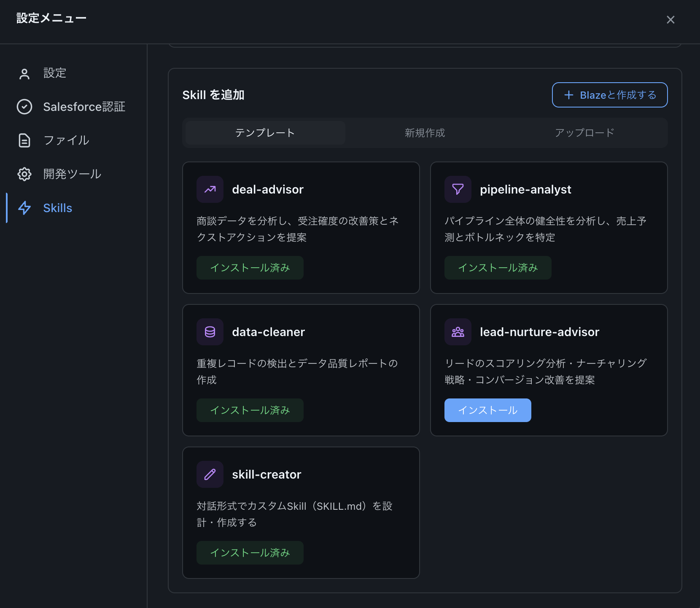Click the Skills lightning bolt icon
Image resolution: width=700 pixels, height=608 pixels.
tap(24, 208)
